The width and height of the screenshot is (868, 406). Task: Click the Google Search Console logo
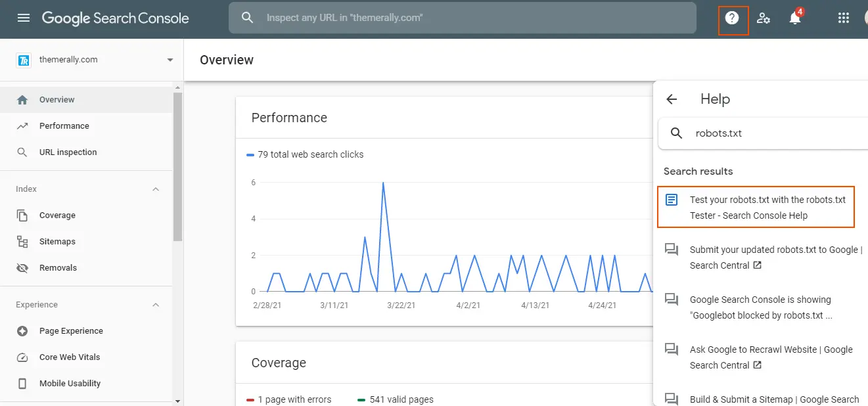click(x=116, y=18)
